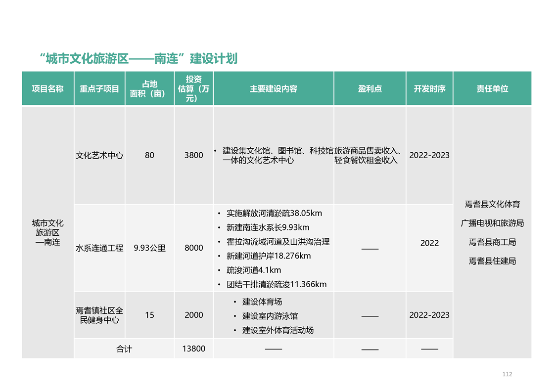Click the bullet 建设室外体育活动场
The height and width of the screenshot is (392, 555).
278,330
